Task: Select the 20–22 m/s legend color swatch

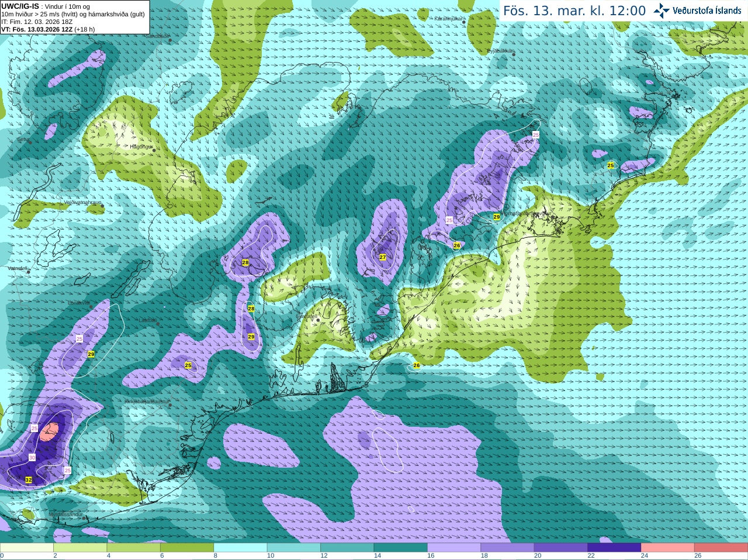Action: pos(561,548)
